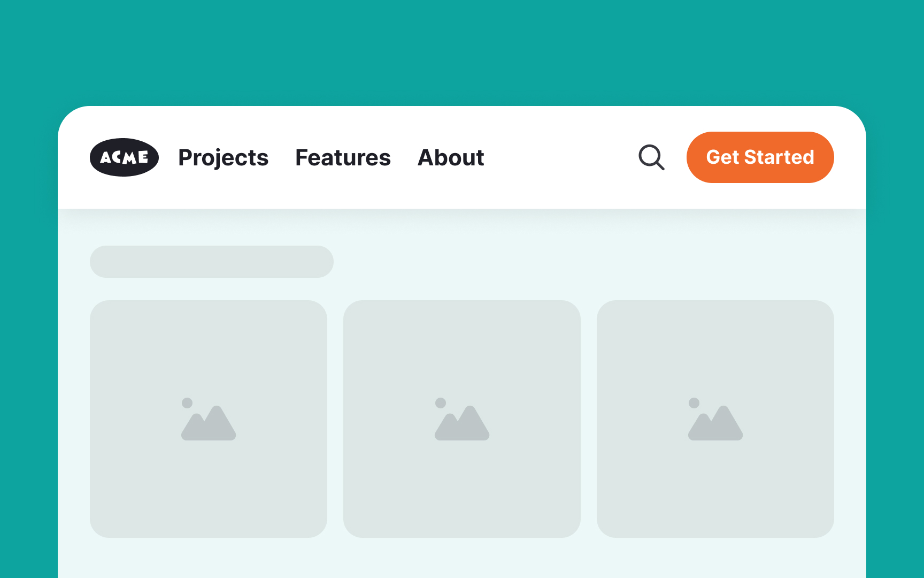Image resolution: width=924 pixels, height=578 pixels.
Task: Click the orange Get Started pill
Action: click(x=760, y=157)
